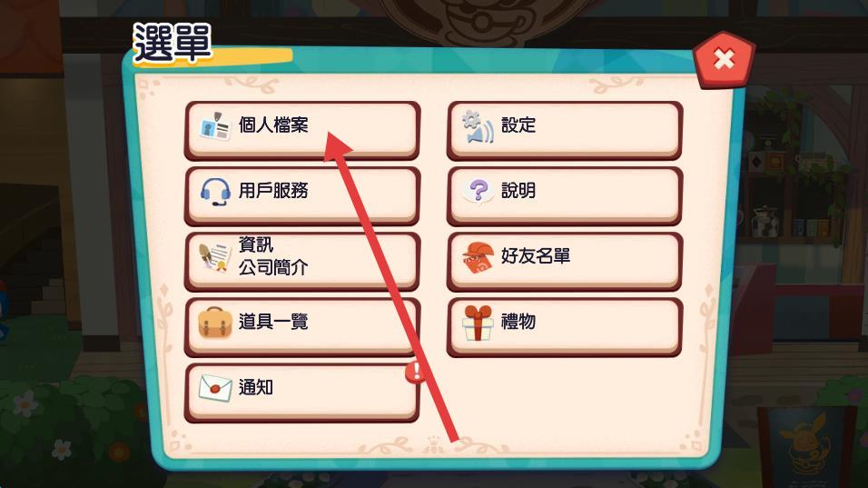
Task: View the 道具一覽 item list
Action: tap(301, 326)
